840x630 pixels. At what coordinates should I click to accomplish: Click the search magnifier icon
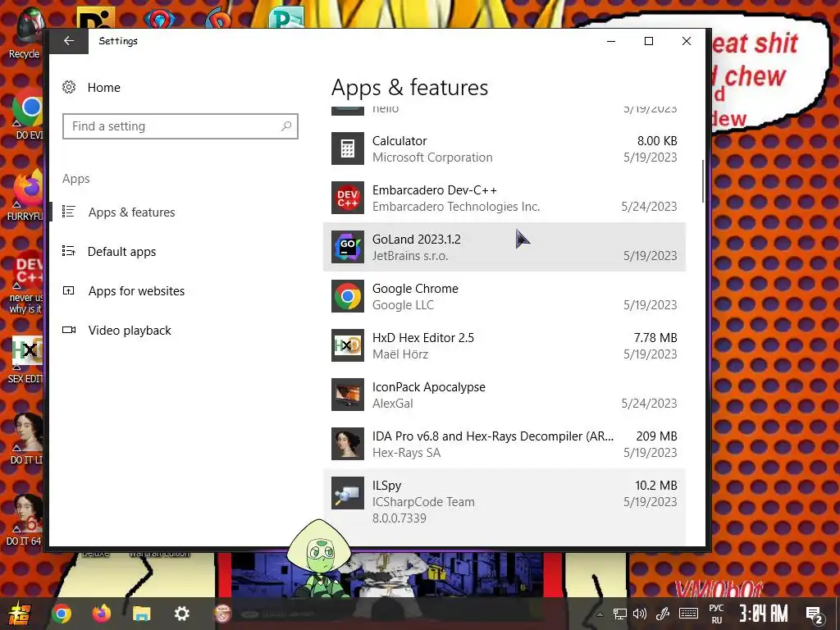tap(286, 126)
